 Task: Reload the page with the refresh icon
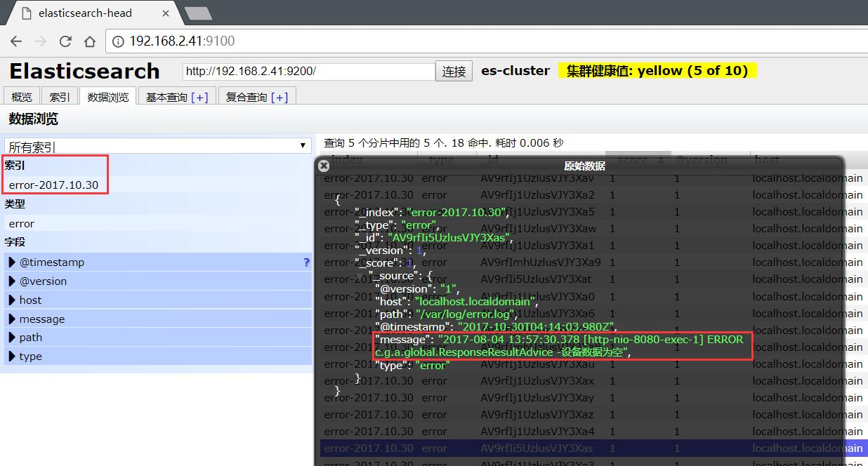click(65, 41)
